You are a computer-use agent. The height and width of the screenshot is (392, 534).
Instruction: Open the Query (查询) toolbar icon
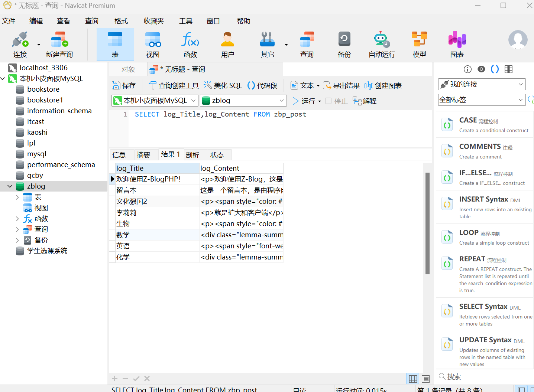307,45
